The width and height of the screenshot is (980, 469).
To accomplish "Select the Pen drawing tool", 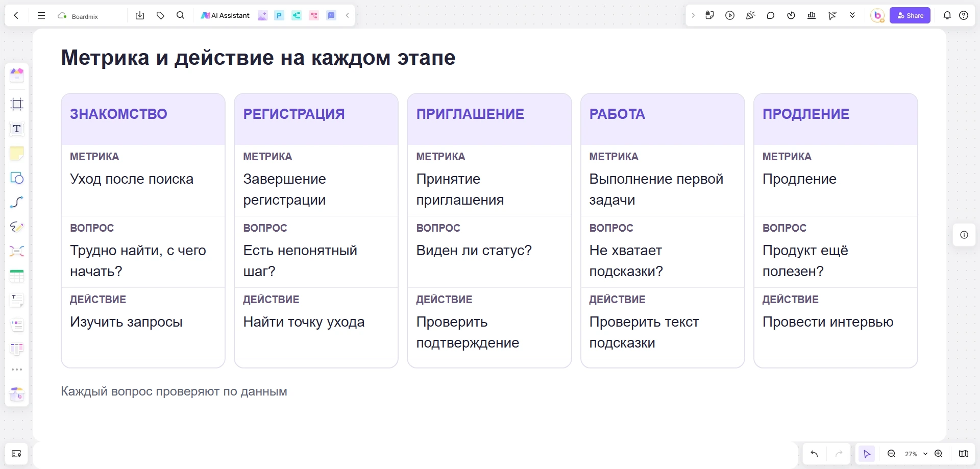I will (17, 227).
